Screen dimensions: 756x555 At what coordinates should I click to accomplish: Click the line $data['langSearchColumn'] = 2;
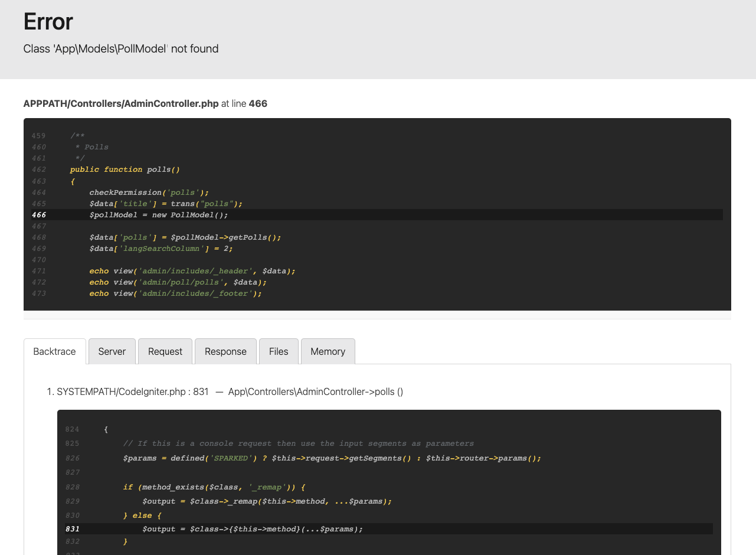point(161,249)
